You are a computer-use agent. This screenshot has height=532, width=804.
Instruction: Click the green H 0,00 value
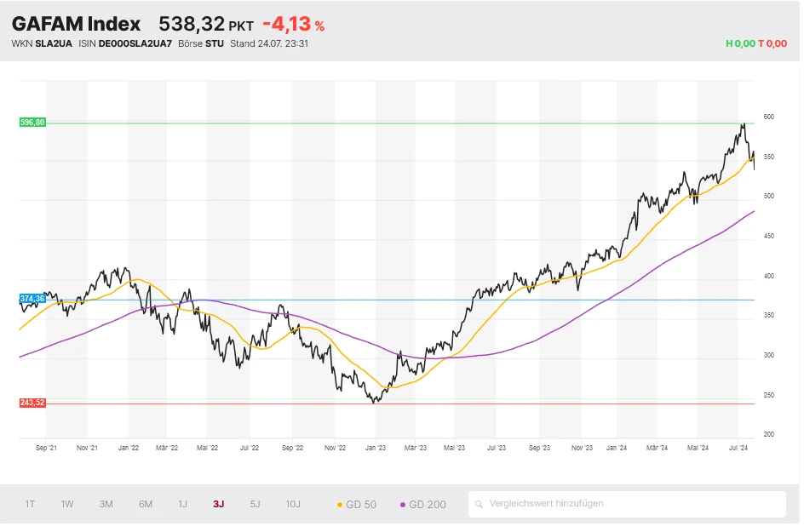(740, 43)
